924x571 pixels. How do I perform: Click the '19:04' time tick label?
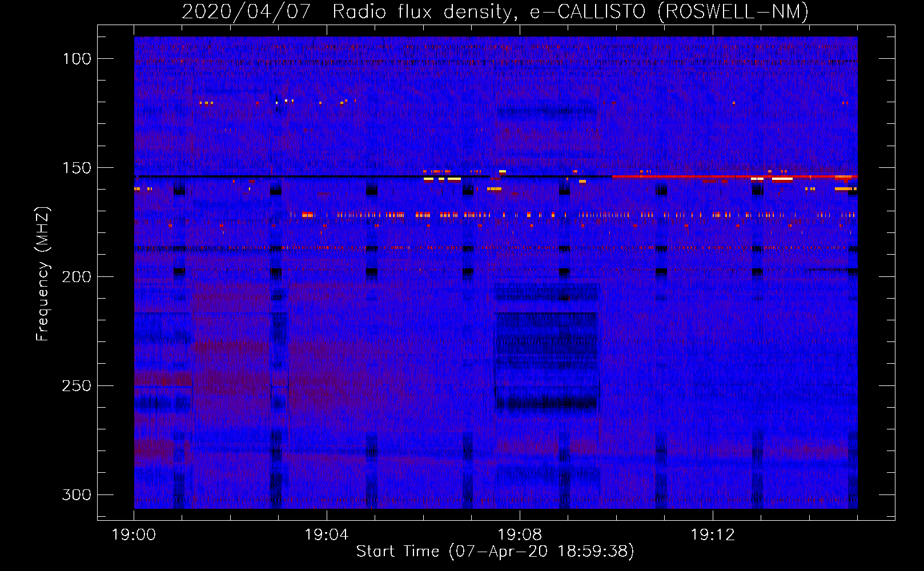point(327,535)
